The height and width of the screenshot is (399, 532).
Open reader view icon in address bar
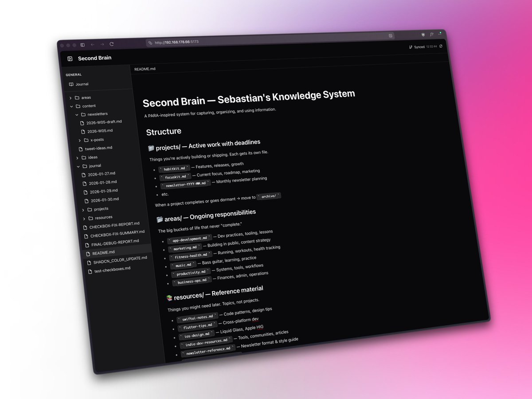pos(391,35)
